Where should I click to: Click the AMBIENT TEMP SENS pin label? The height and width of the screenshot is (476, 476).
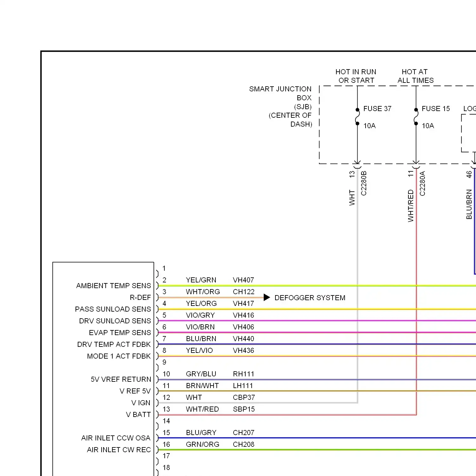(x=114, y=286)
